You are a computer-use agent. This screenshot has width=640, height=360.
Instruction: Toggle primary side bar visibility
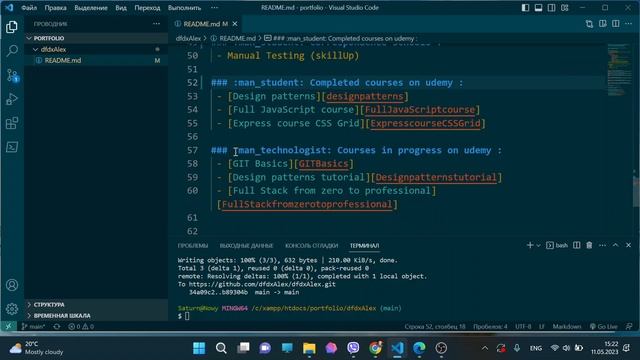click(x=525, y=8)
